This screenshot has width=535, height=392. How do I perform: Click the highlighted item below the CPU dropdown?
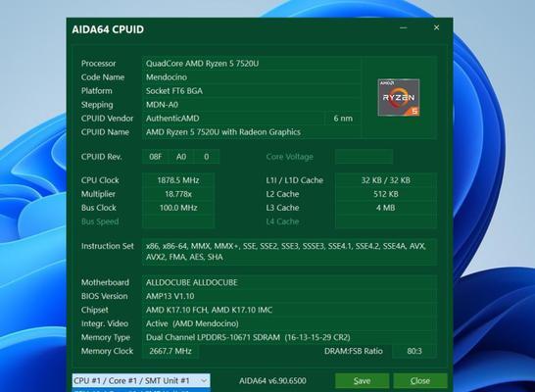click(141, 390)
